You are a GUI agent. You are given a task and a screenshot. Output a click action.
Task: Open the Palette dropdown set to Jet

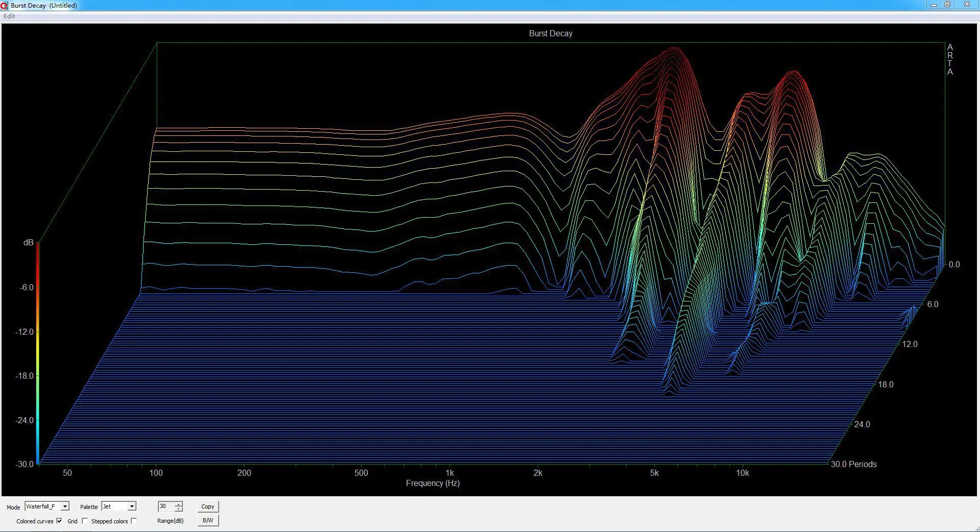coord(132,506)
